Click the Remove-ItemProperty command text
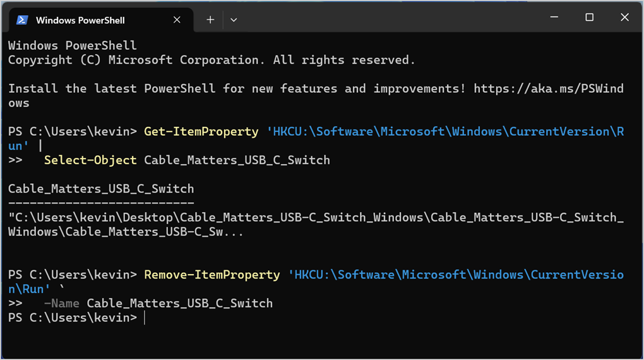Image resolution: width=644 pixels, height=360 pixels. coord(212,275)
